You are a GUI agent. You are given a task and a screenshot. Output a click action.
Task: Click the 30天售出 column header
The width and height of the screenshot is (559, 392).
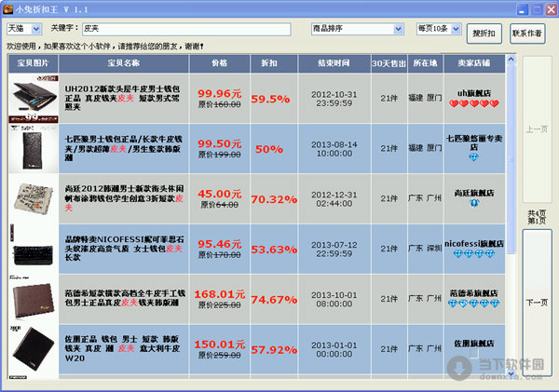[389, 63]
